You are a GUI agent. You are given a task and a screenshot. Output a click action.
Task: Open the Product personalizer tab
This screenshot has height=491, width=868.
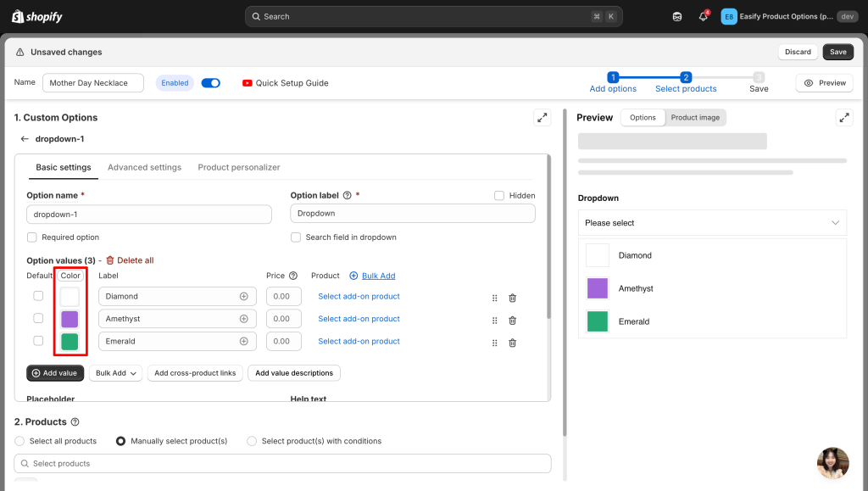click(x=238, y=167)
